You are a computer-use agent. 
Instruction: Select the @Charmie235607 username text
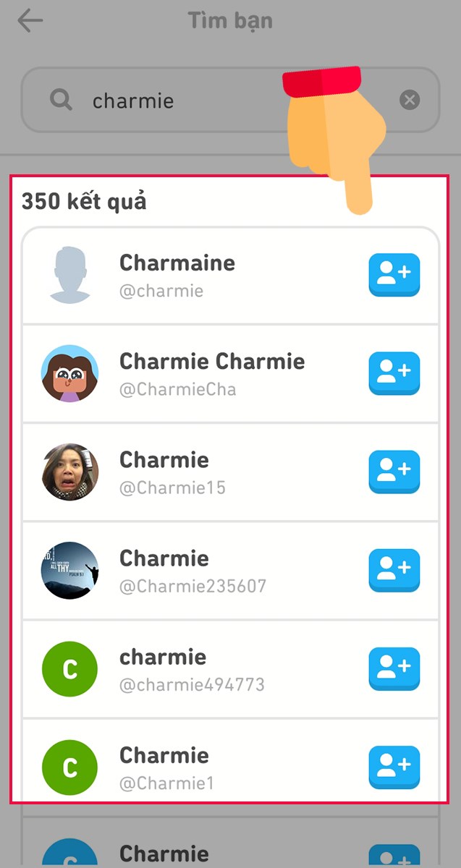193,586
